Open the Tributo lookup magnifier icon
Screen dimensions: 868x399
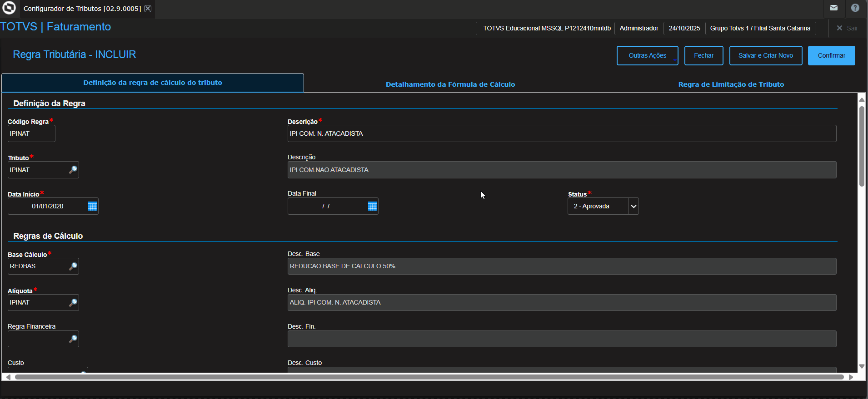pyautogui.click(x=73, y=170)
